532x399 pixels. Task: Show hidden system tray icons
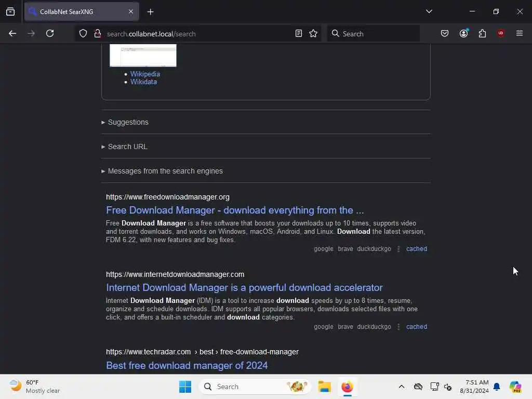(402, 387)
